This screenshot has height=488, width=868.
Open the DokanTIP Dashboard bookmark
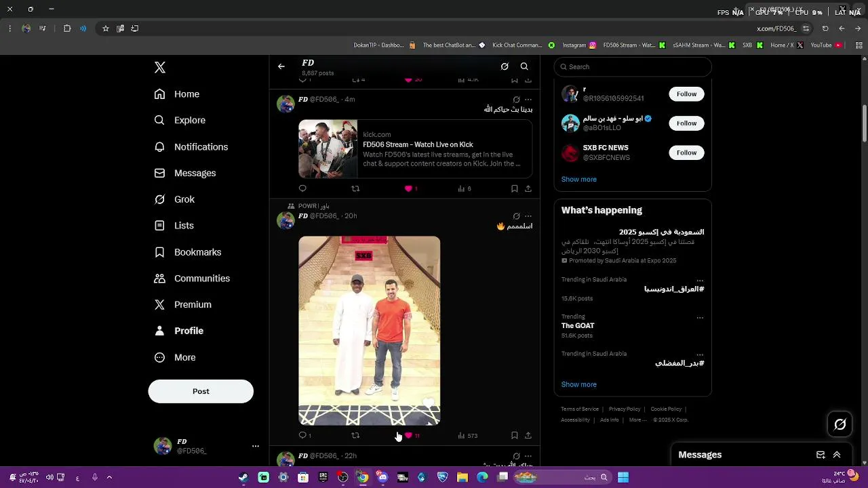pyautogui.click(x=384, y=45)
